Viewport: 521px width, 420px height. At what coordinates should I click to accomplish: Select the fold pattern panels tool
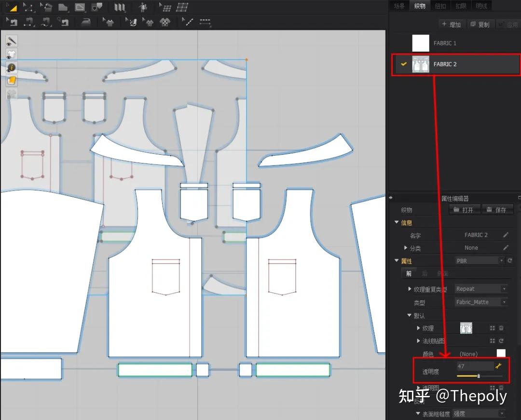119,7
